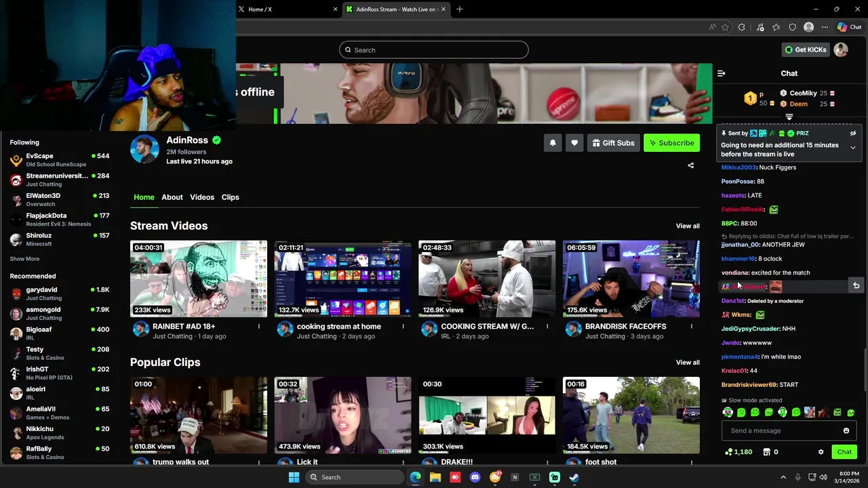Viewport: 868px width, 488px height.
Task: Open the Videos tab
Action: coord(202,197)
